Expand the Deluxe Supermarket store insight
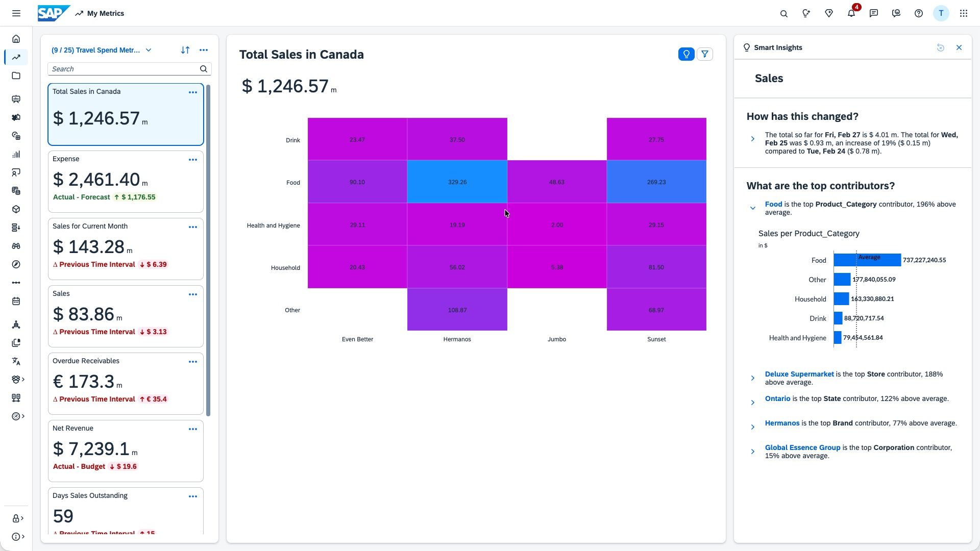The image size is (980, 551). click(753, 378)
